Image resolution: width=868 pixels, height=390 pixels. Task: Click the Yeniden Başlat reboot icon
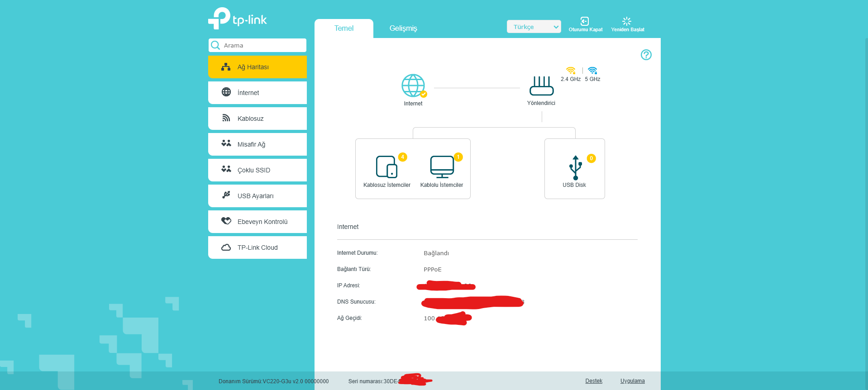pos(627,21)
